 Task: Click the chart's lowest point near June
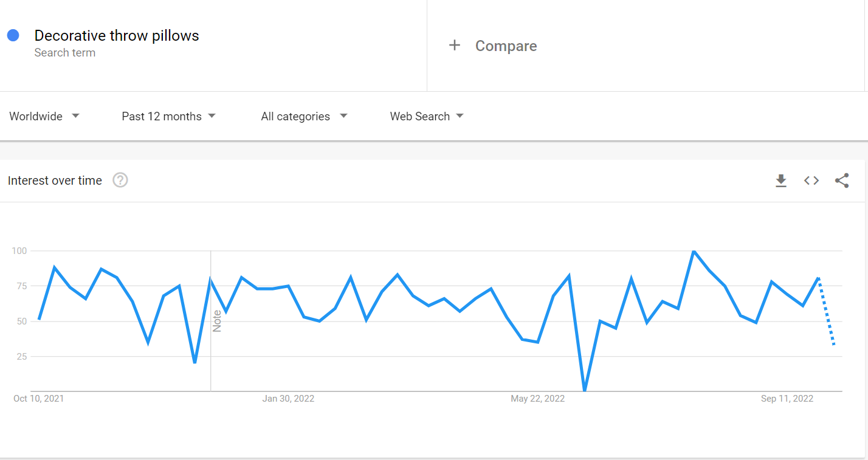tap(585, 390)
